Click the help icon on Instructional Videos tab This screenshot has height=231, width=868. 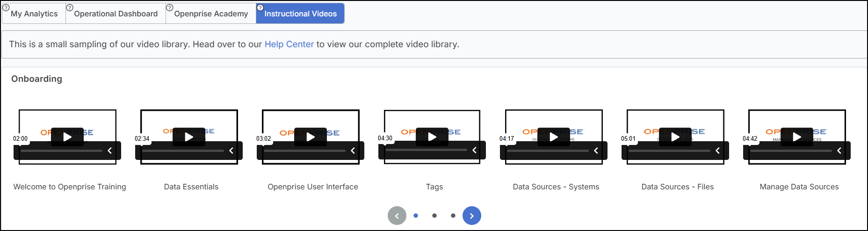[x=260, y=7]
